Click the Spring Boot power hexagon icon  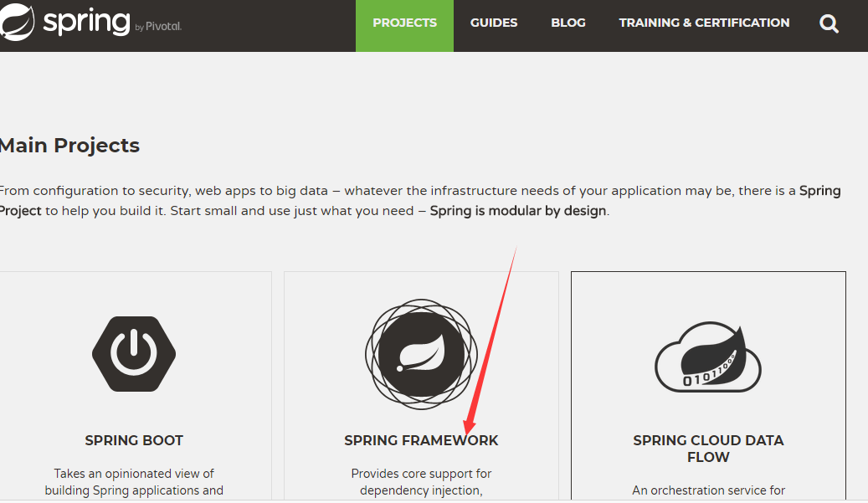[134, 353]
